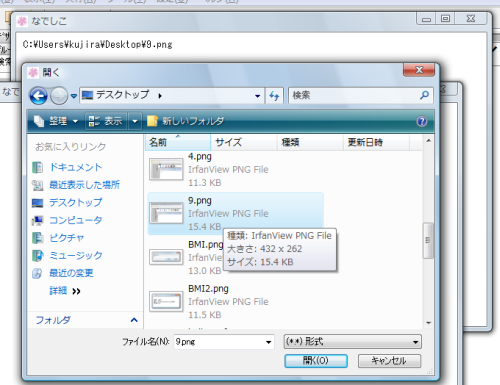Click the magnifier search icon

[x=424, y=96]
